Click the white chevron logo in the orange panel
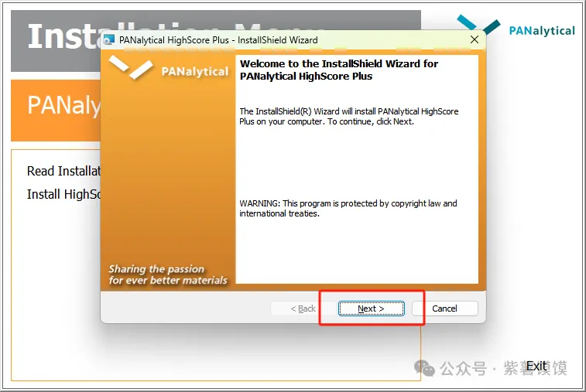 [x=131, y=67]
